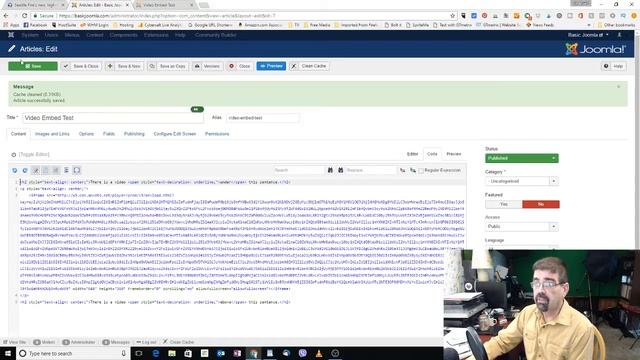Switch to the Code view tab
The image size is (640, 360).
432,154
